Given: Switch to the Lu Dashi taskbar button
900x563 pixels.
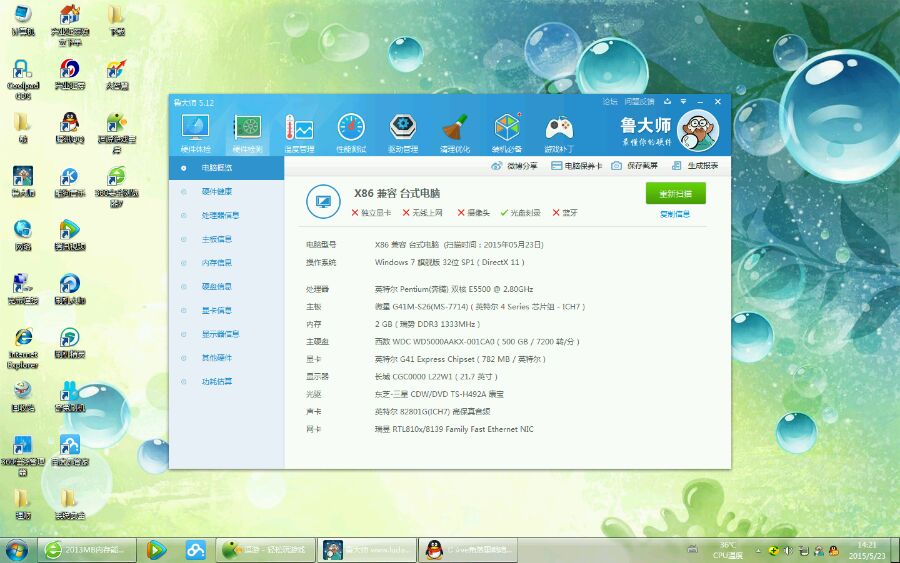Looking at the screenshot, I should click(366, 550).
